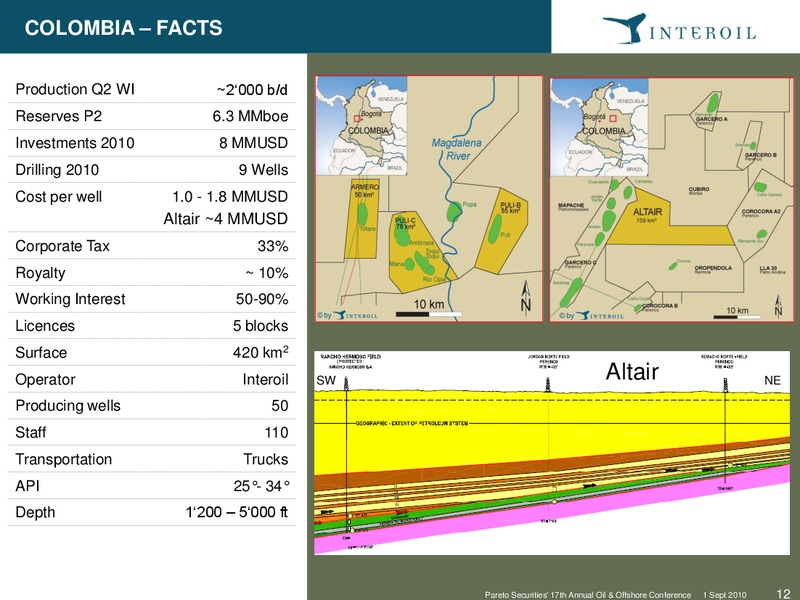800x600 pixels.
Task: Click the Interoil operator value
Action: (265, 380)
